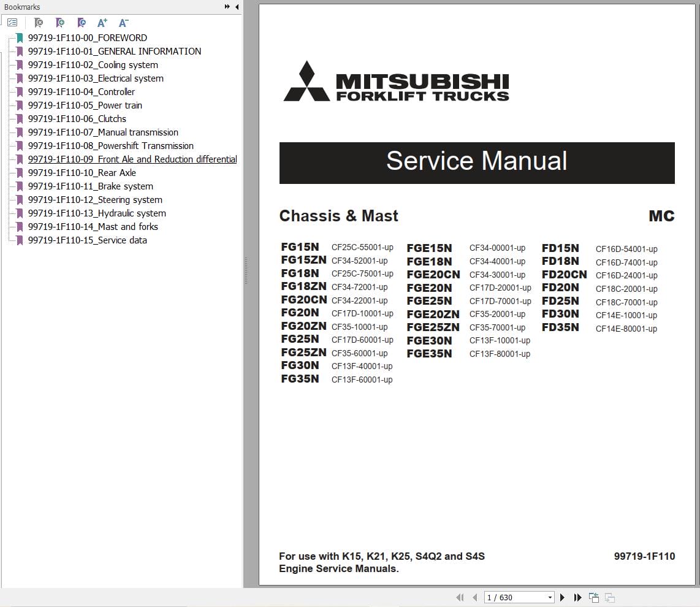Click the Chassis & Mast heading

tap(338, 216)
